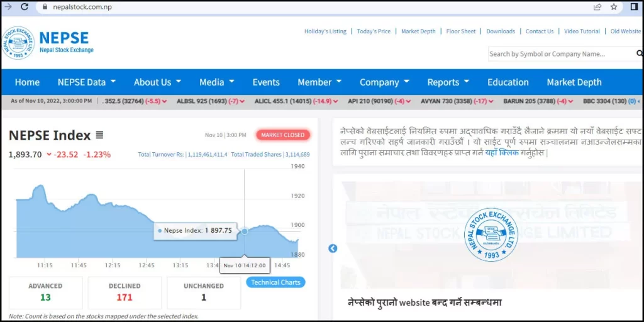The width and height of the screenshot is (644, 322).
Task: Click the round NEPSE seal in the banner
Action: (x=491, y=235)
